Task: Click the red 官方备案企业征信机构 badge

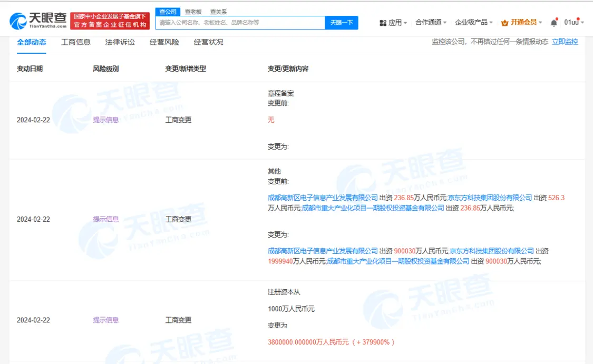Action: click(x=110, y=21)
